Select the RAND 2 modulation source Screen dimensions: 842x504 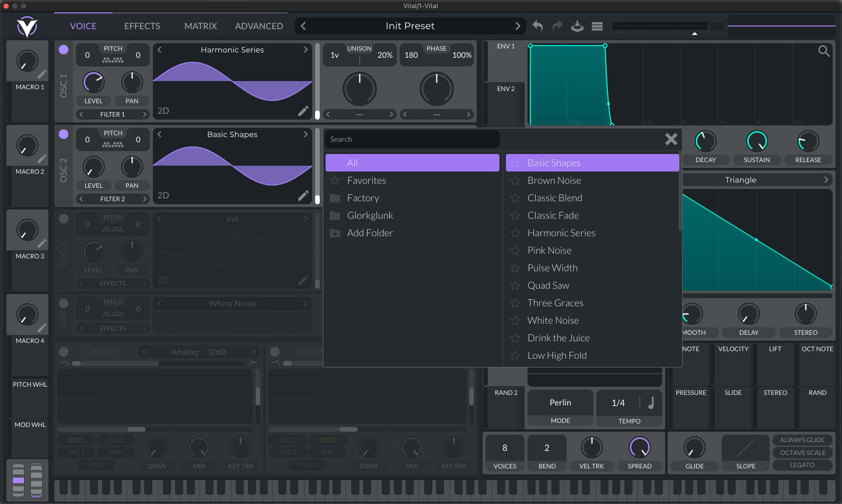[x=506, y=393]
